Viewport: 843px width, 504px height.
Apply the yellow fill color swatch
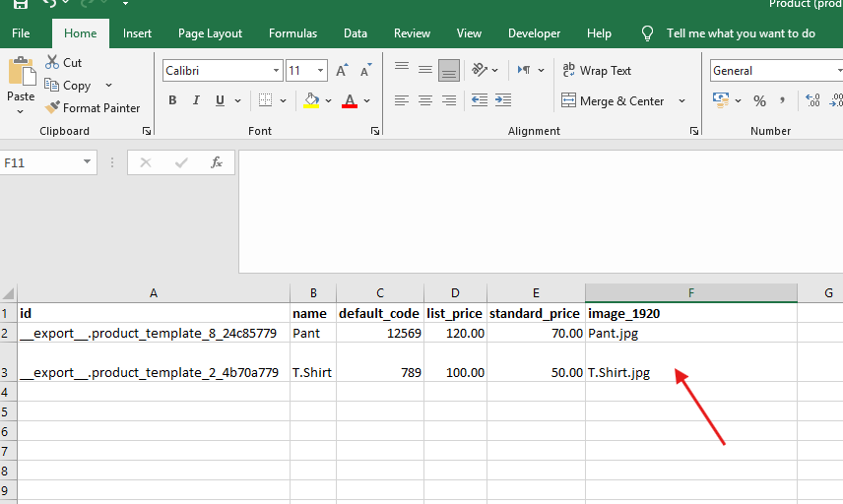[311, 100]
